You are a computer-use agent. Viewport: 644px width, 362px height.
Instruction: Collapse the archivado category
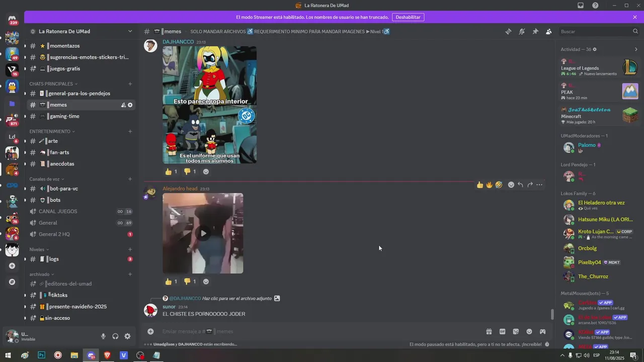click(x=42, y=275)
